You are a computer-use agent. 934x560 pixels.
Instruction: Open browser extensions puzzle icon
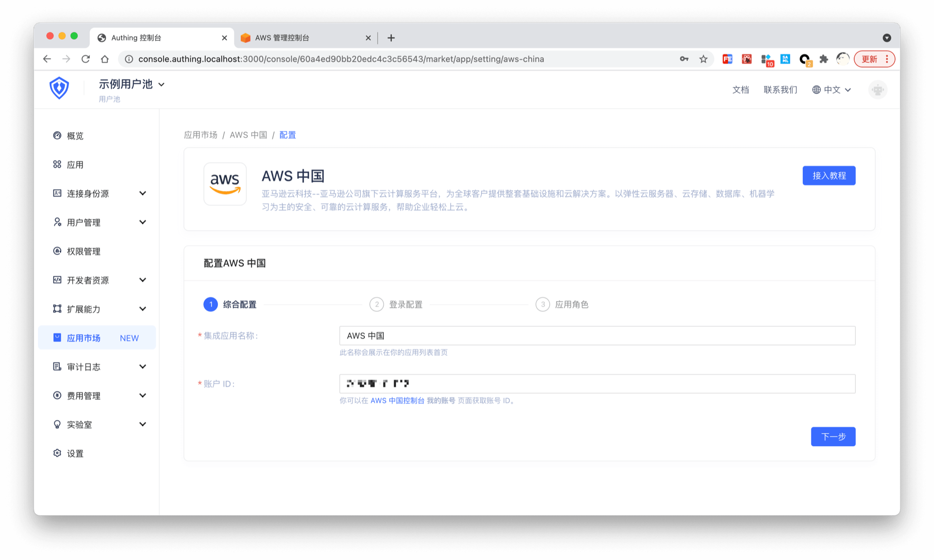tap(824, 59)
